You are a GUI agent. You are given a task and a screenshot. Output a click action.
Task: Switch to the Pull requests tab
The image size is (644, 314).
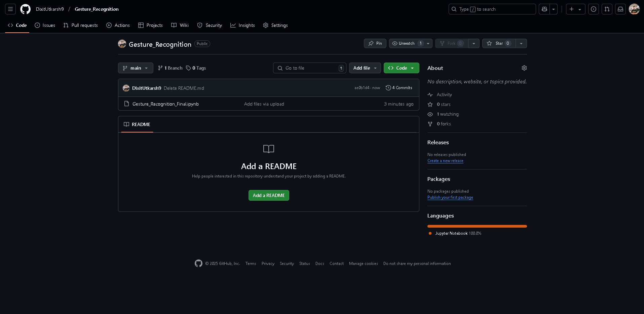point(81,25)
